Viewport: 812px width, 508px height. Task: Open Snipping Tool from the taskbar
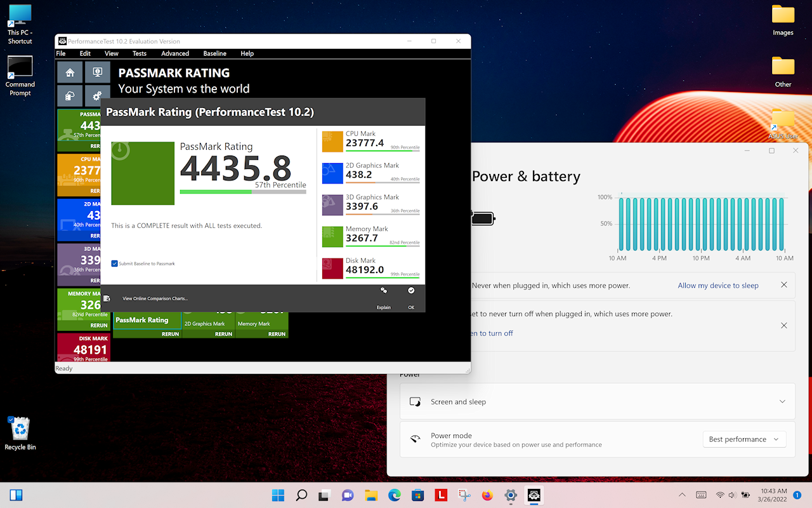(x=464, y=495)
